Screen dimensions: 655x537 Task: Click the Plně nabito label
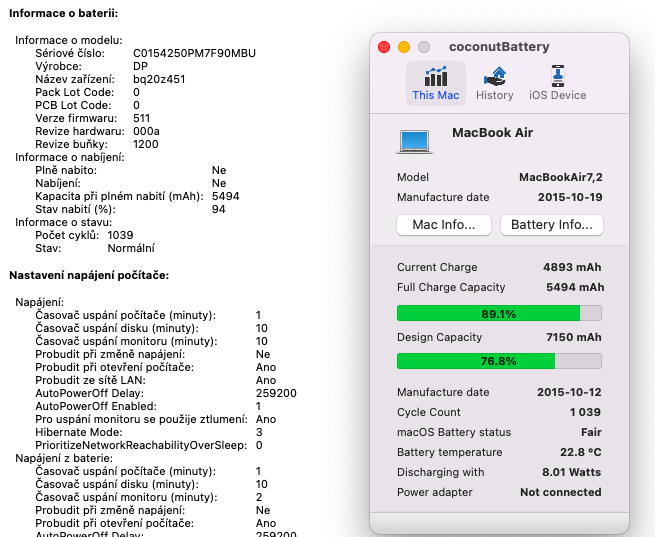pos(66,170)
